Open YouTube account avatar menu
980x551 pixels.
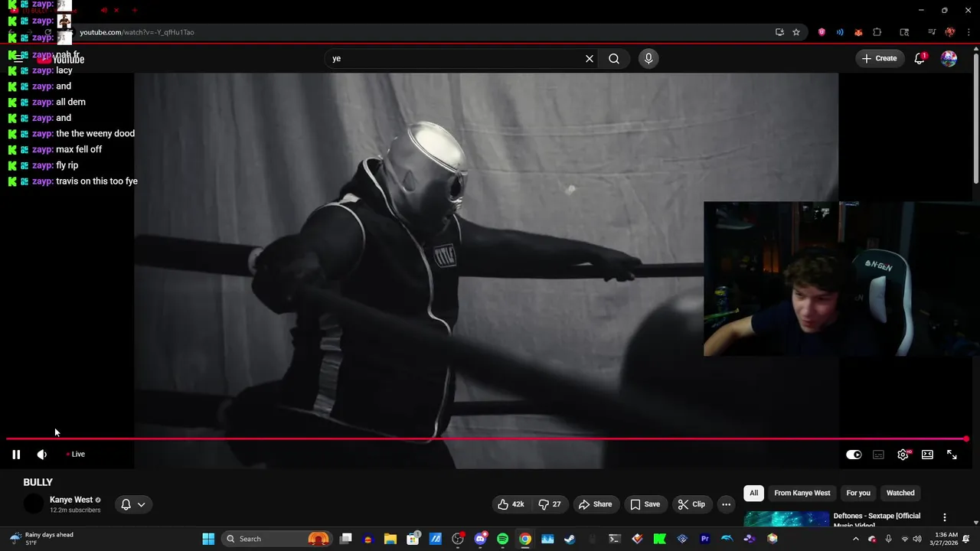949,58
